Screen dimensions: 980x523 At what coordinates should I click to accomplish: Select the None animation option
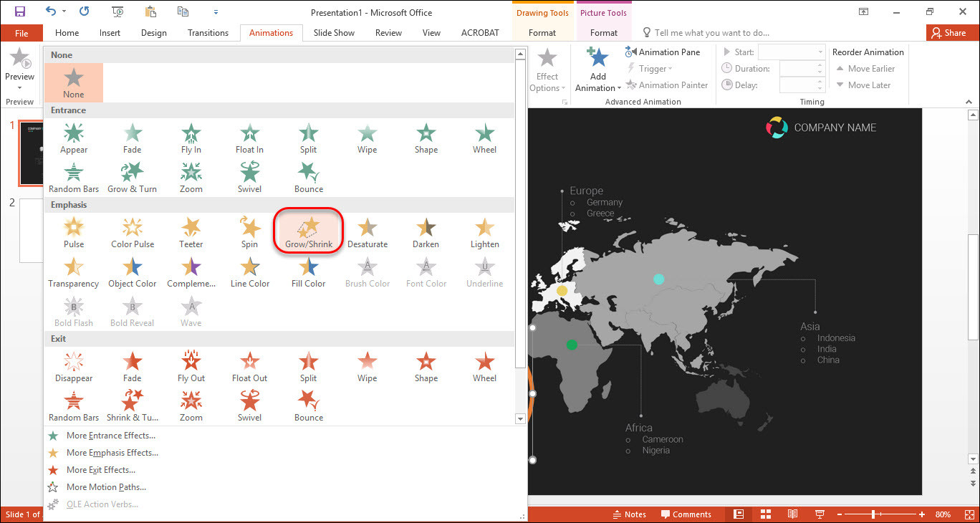click(x=74, y=82)
